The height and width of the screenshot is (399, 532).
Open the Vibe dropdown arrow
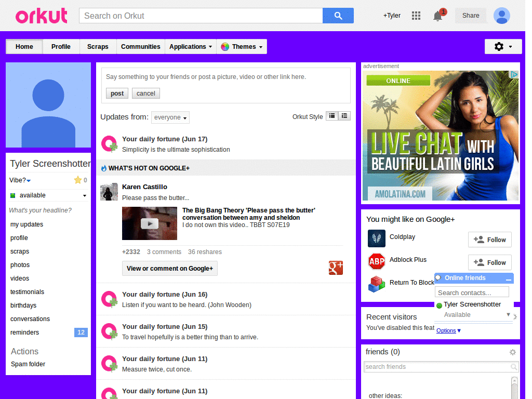click(29, 180)
